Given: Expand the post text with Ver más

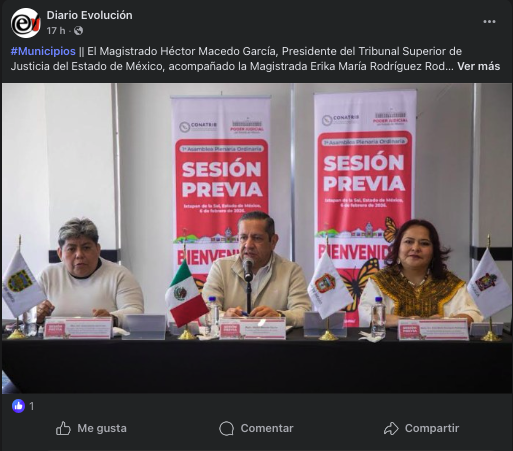Looking at the screenshot, I should [x=478, y=66].
